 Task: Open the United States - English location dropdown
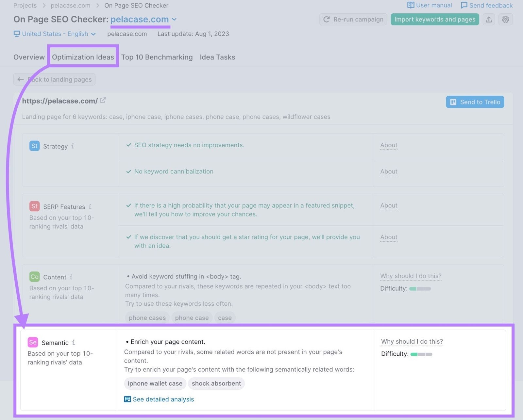pos(55,34)
